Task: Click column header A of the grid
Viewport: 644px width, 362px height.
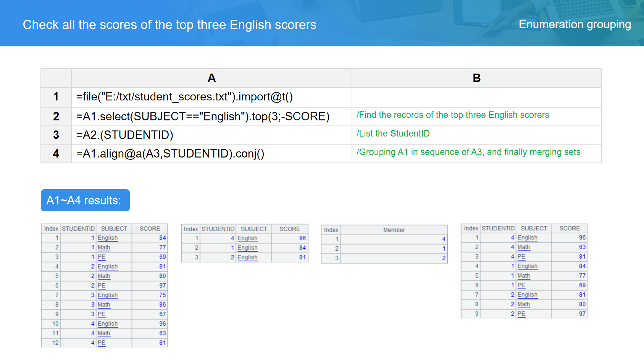Action: tap(211, 78)
